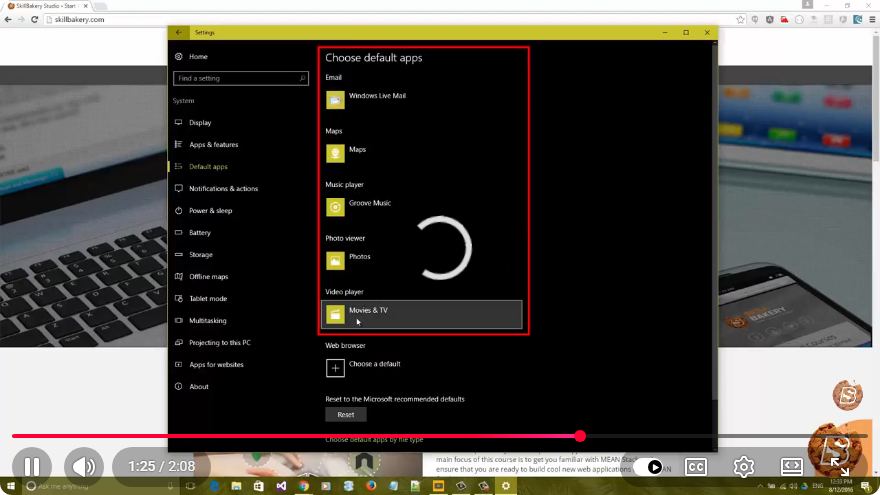Click the red video progress scrubber
The image size is (880, 495).
(x=580, y=436)
